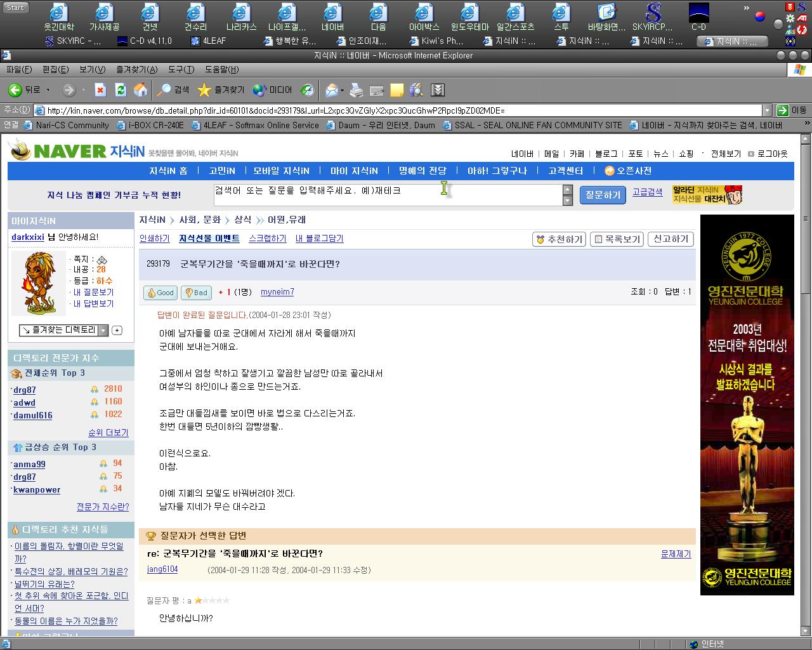Select the 지식iN 홈 navigation tab
Viewport: 812px width, 650px height.
[x=168, y=171]
